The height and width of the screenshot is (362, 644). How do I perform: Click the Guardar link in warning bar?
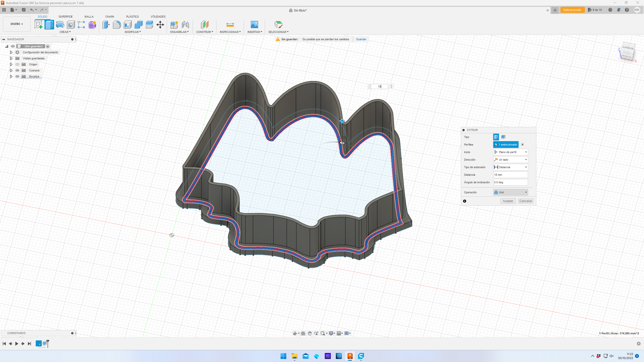point(361,39)
